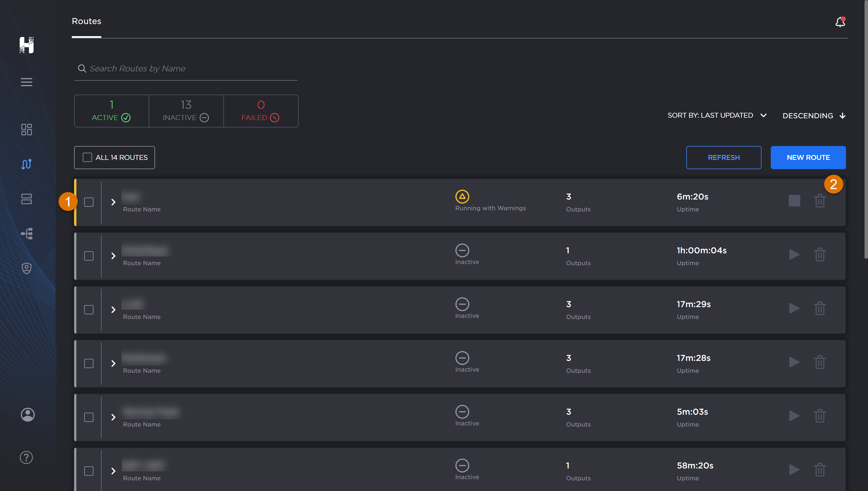The width and height of the screenshot is (868, 491).
Task: Open the hamburger menu in sidebar
Action: point(26,82)
